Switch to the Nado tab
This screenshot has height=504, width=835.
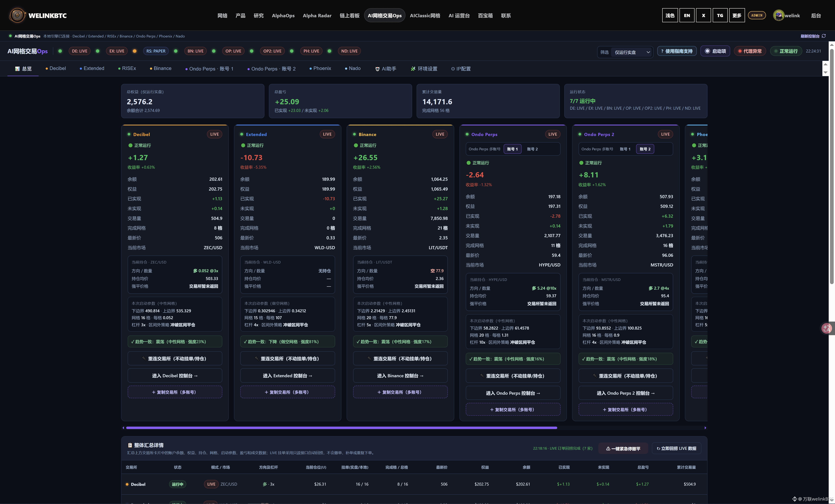click(353, 68)
